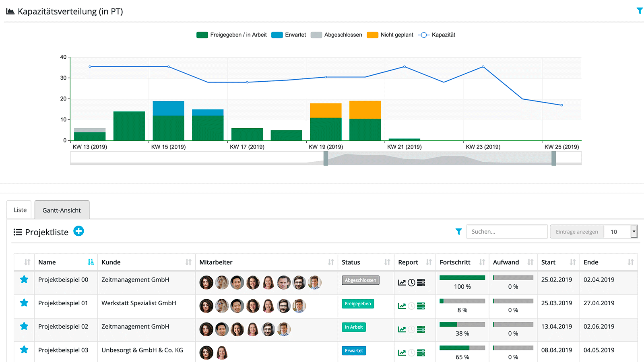Image resolution: width=644 pixels, height=362 pixels.
Task: Click the Freigegeben status badge
Action: 358,304
